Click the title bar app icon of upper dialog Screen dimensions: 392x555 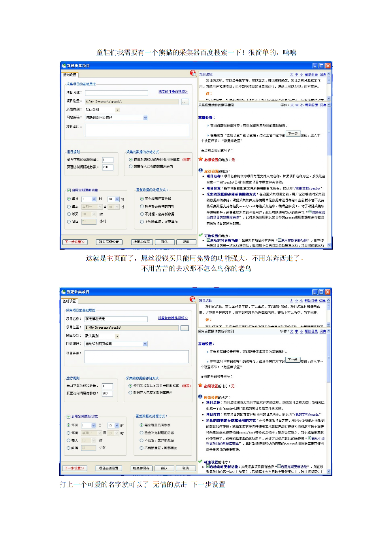tap(64, 65)
